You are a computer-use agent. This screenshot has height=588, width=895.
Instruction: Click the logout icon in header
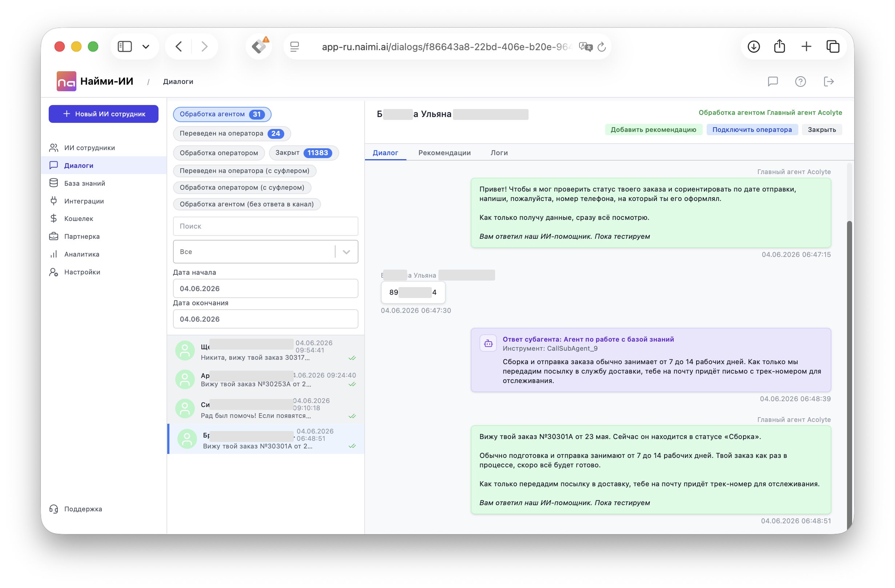tap(828, 81)
